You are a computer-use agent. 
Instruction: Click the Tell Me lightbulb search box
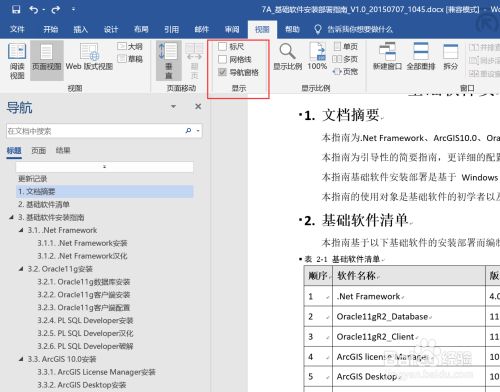click(x=354, y=29)
